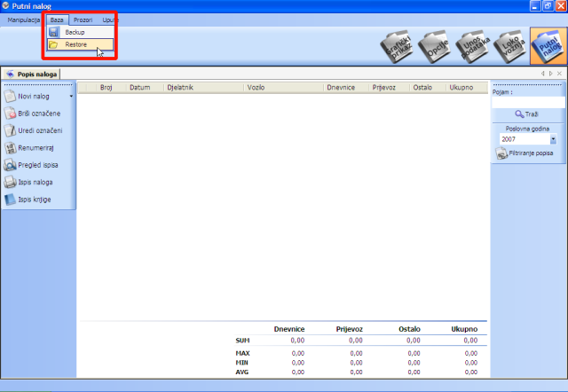This screenshot has width=568, height=392.
Task: Click the MIN row label
Action: [241, 363]
